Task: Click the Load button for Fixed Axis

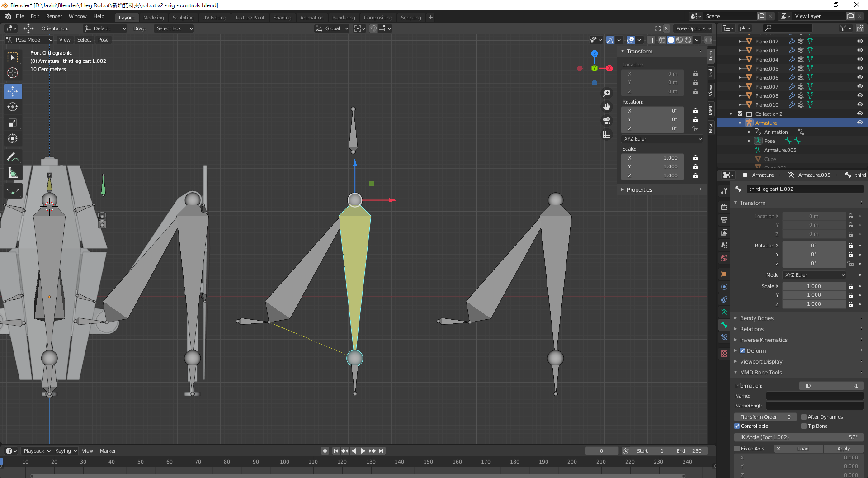Action: pyautogui.click(x=803, y=449)
